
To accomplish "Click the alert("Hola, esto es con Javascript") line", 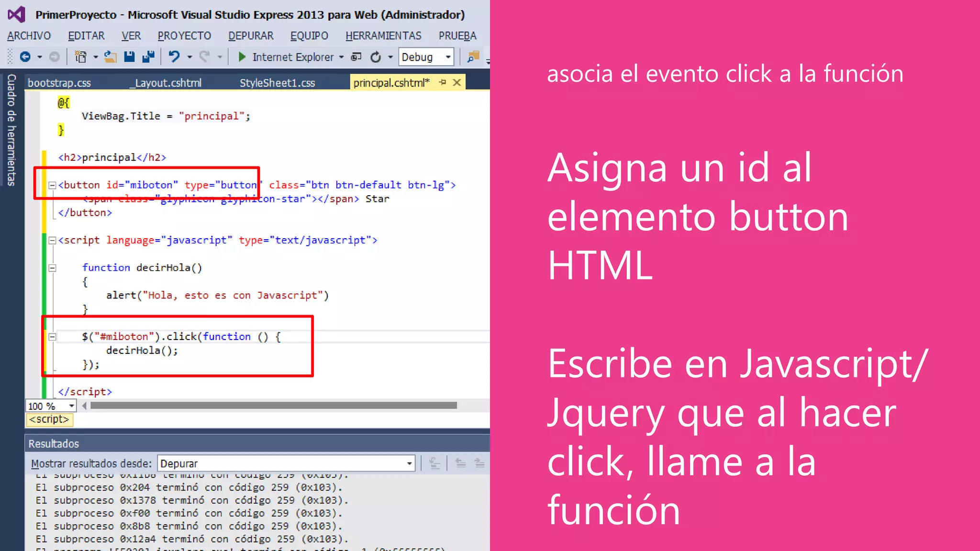I will pyautogui.click(x=217, y=296).
